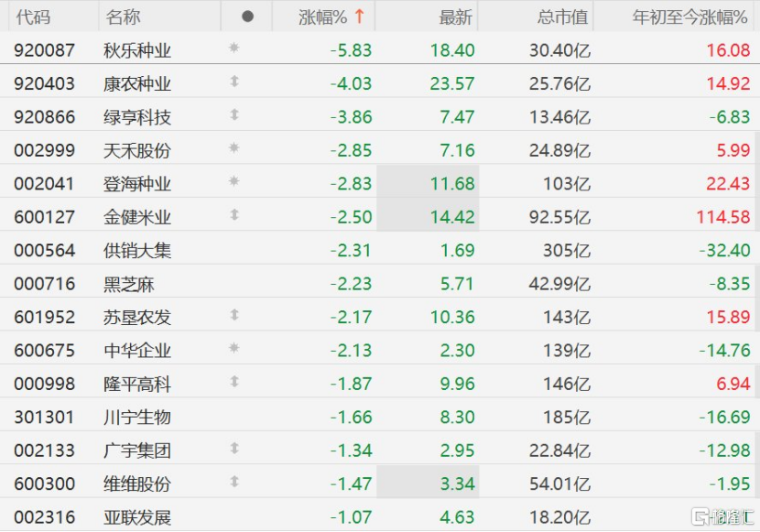Select stock code 920403

point(45,84)
